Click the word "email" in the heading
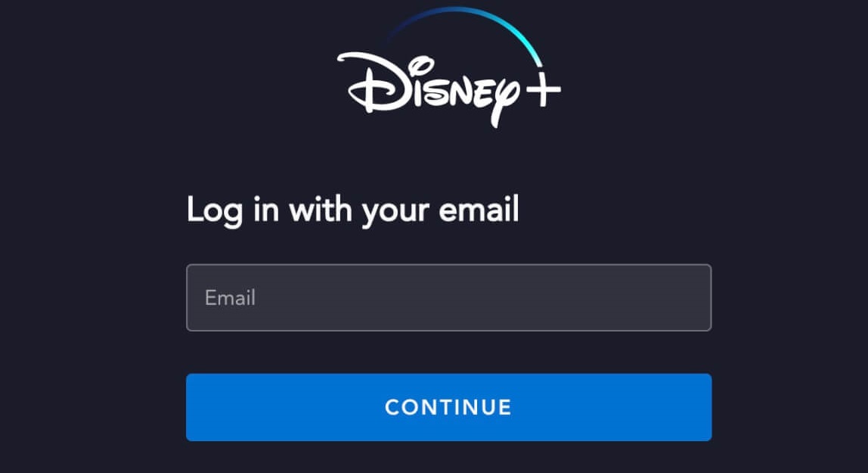Image resolution: width=868 pixels, height=473 pixels. [479, 210]
